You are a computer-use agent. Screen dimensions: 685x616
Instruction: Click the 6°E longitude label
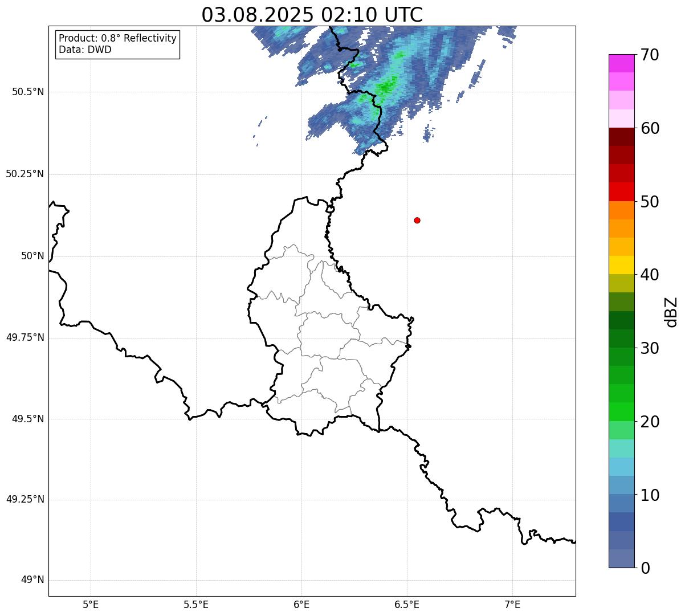301,604
